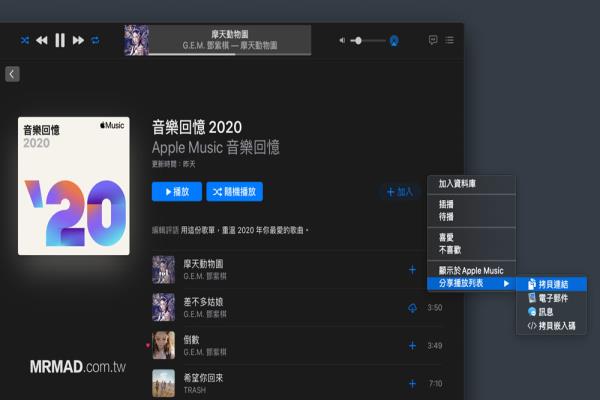This screenshot has width=600, height=400.
Task: Click plus icon beside 希望你回來 track
Action: click(x=412, y=384)
